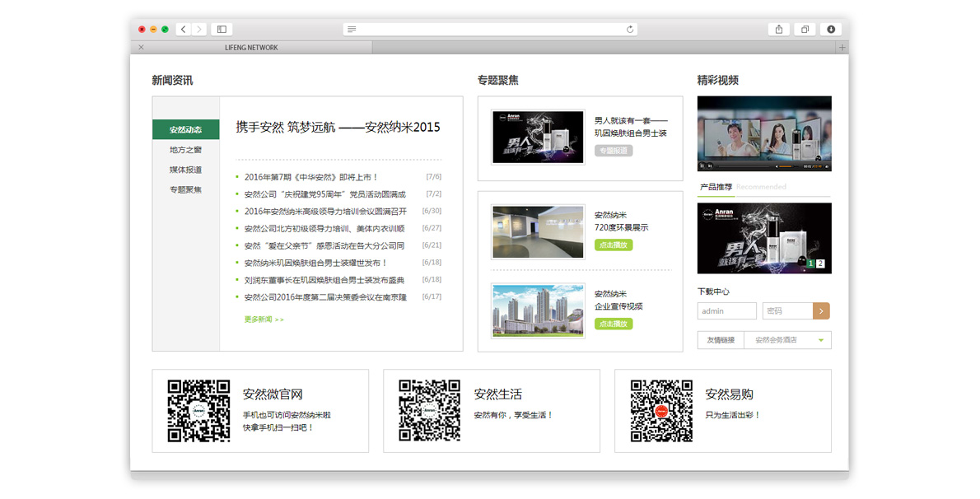980x499 pixels.
Task: Show all tabs overview icon
Action: click(805, 30)
